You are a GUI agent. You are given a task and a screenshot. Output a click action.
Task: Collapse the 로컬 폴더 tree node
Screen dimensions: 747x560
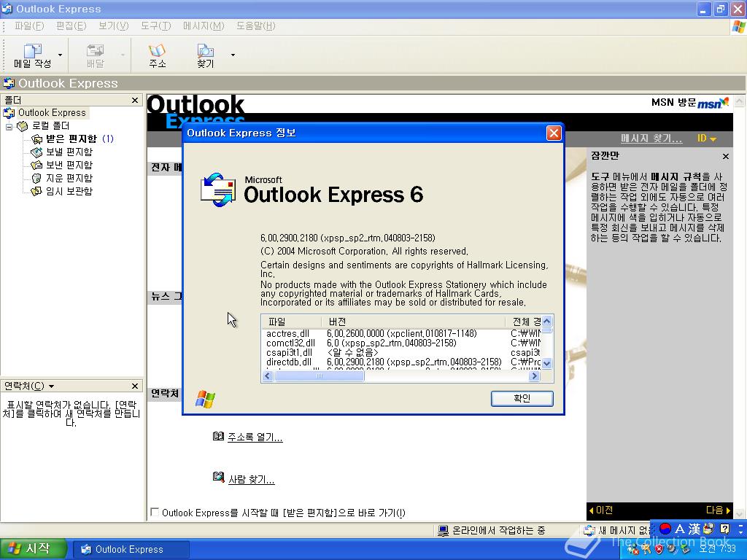point(9,127)
